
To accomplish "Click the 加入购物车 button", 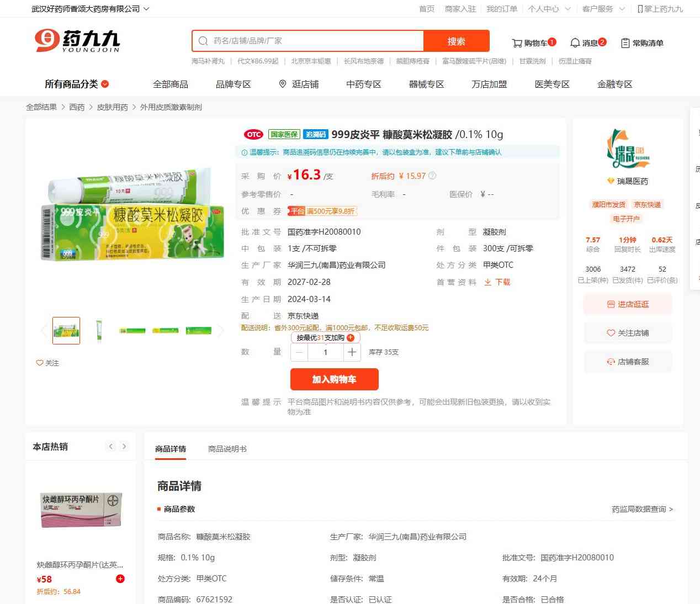I will coord(334,379).
